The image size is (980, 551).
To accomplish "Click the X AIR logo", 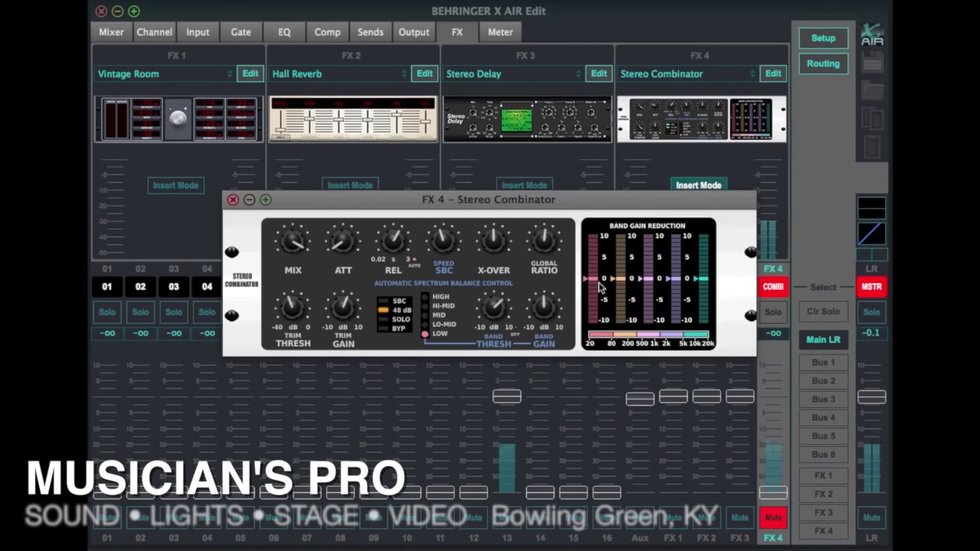I will [872, 35].
